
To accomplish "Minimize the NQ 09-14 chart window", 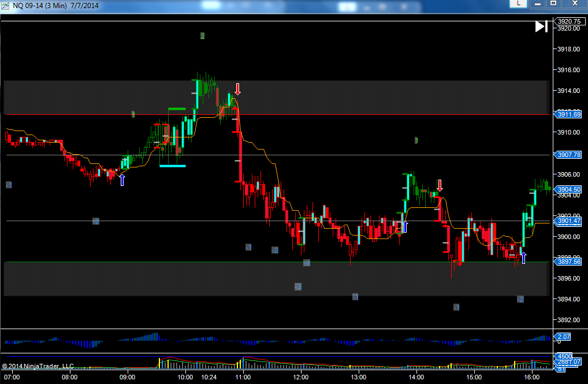I will tap(538, 3).
